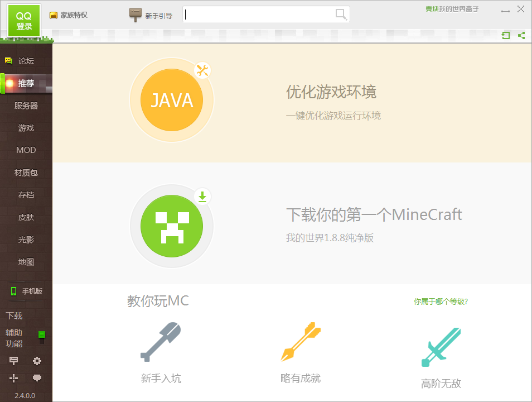Open the 论坛 forum section
532x402 pixels.
[x=26, y=61]
